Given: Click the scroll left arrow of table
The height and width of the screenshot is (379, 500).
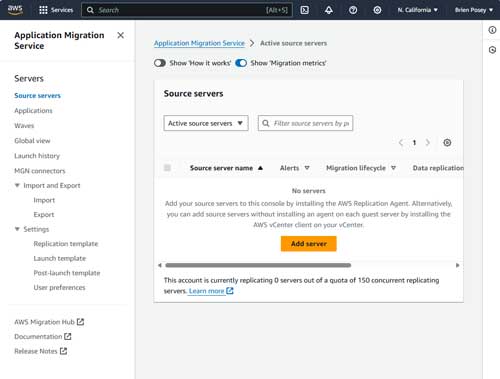Looking at the screenshot, I should (160, 265).
